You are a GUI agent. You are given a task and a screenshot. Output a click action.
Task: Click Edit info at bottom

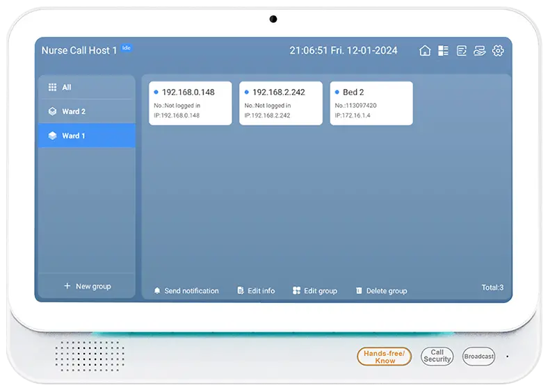tap(255, 291)
